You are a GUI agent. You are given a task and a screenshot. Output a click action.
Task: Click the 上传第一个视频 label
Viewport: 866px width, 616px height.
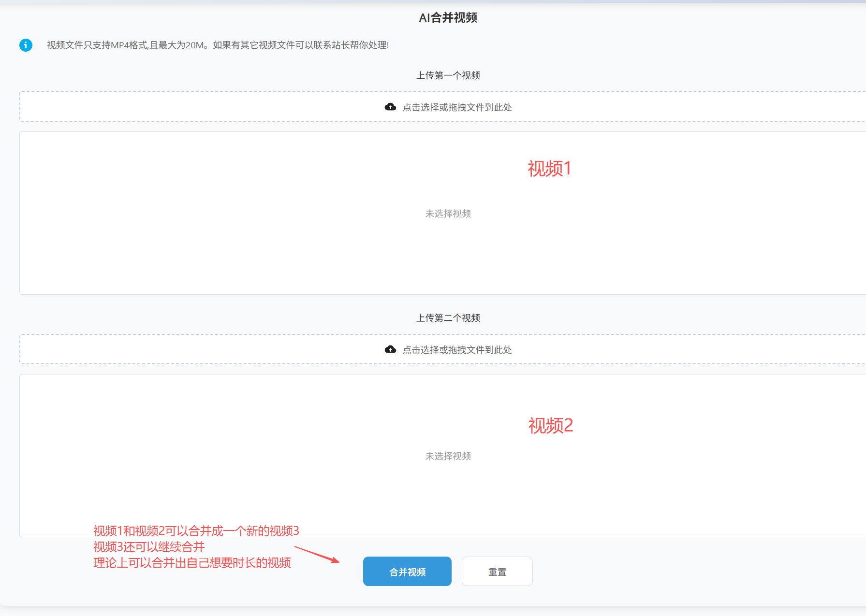(x=448, y=75)
